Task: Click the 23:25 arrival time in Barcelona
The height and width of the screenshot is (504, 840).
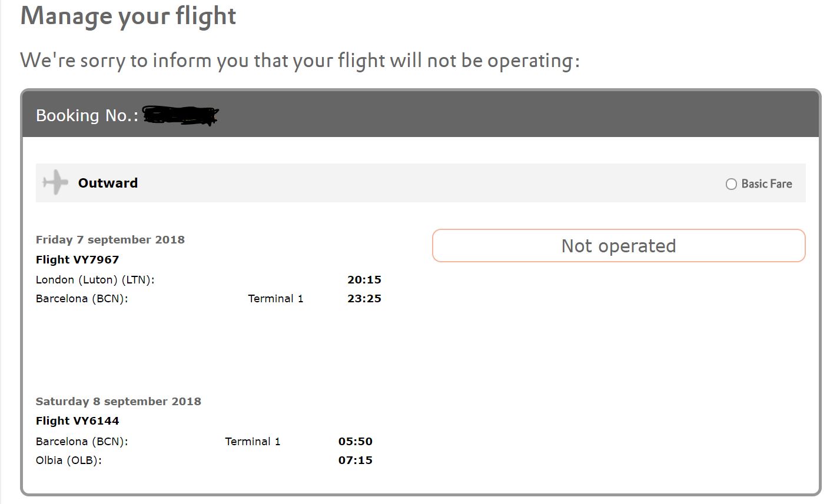Action: click(364, 298)
